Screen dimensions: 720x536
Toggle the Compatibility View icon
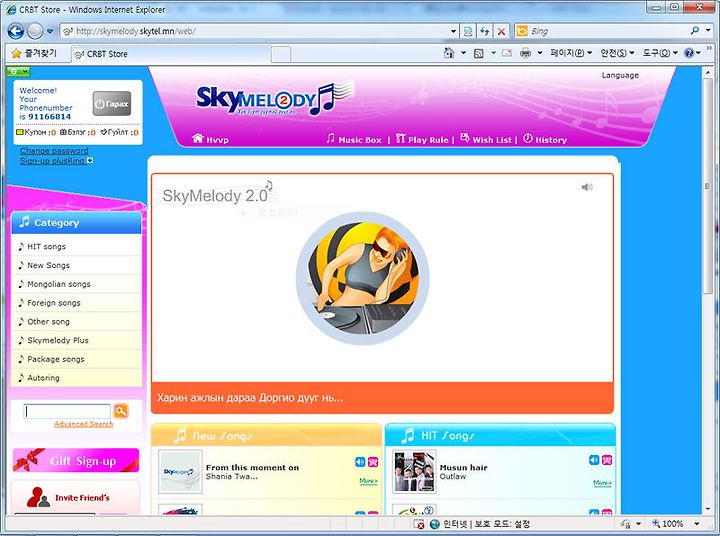click(468, 31)
